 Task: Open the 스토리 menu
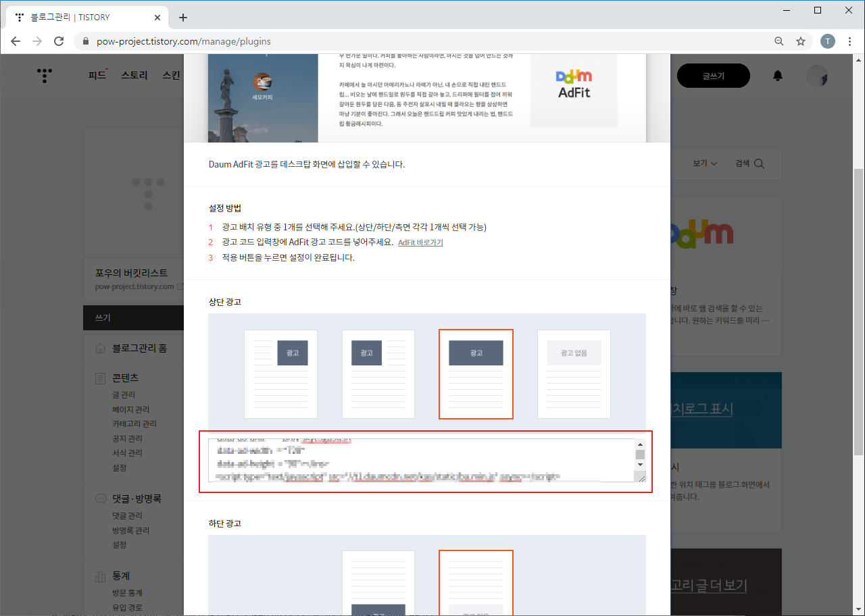(x=134, y=75)
